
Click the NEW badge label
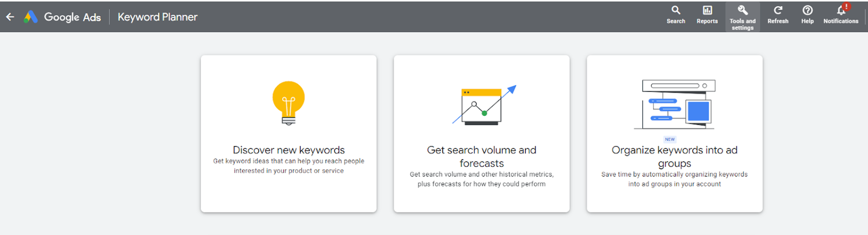coord(670,139)
